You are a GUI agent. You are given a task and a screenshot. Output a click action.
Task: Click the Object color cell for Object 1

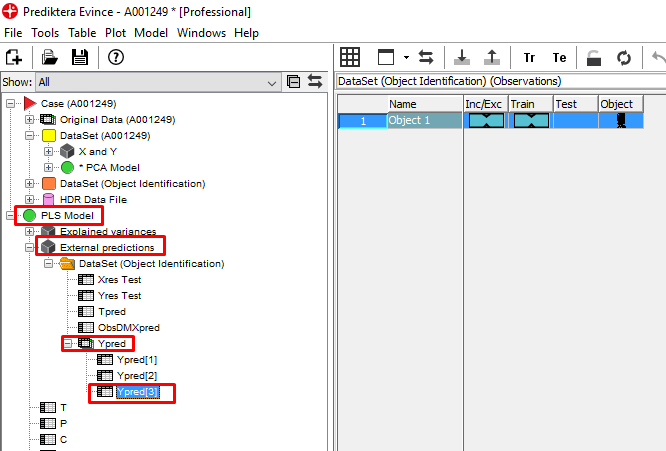[620, 121]
